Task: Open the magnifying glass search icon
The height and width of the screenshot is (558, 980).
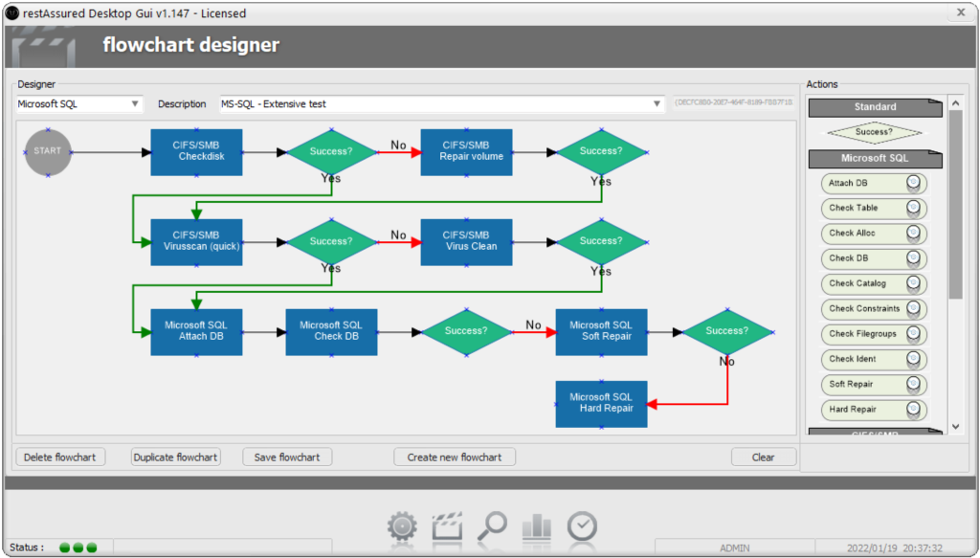Action: point(493,525)
